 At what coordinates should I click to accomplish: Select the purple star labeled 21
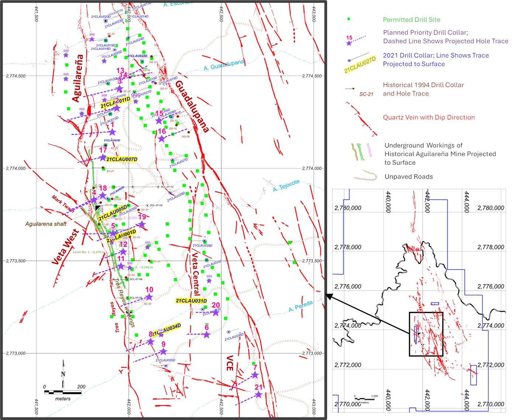click(258, 395)
